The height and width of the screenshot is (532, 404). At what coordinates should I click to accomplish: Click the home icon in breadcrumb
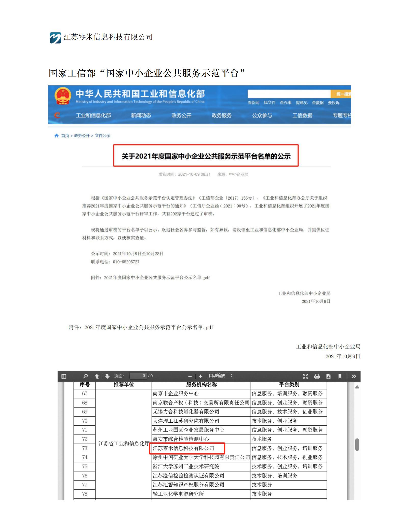pos(57,136)
